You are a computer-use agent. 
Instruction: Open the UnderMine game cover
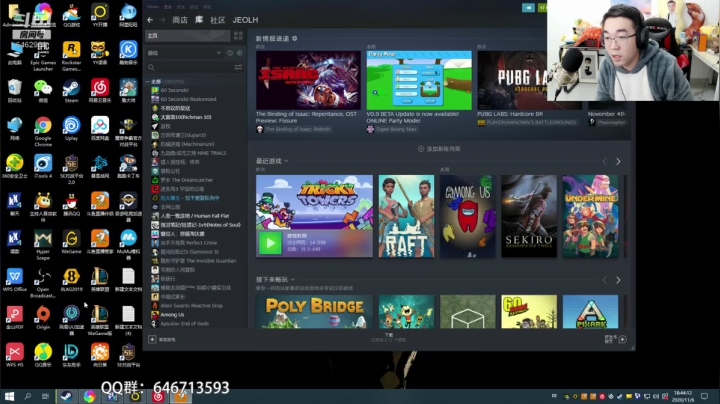(591, 216)
